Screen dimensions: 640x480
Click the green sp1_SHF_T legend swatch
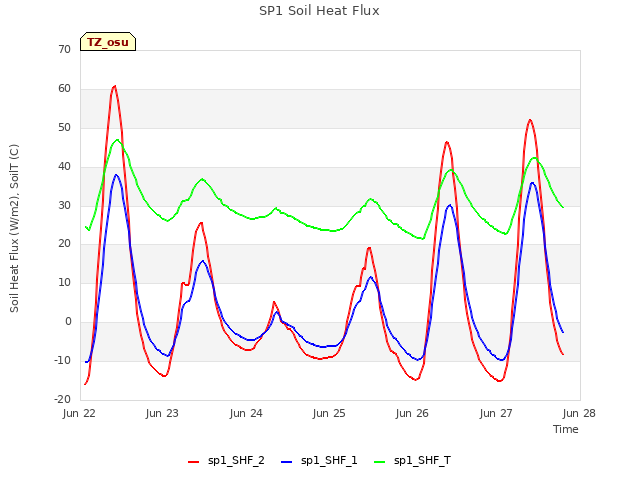pos(380,462)
